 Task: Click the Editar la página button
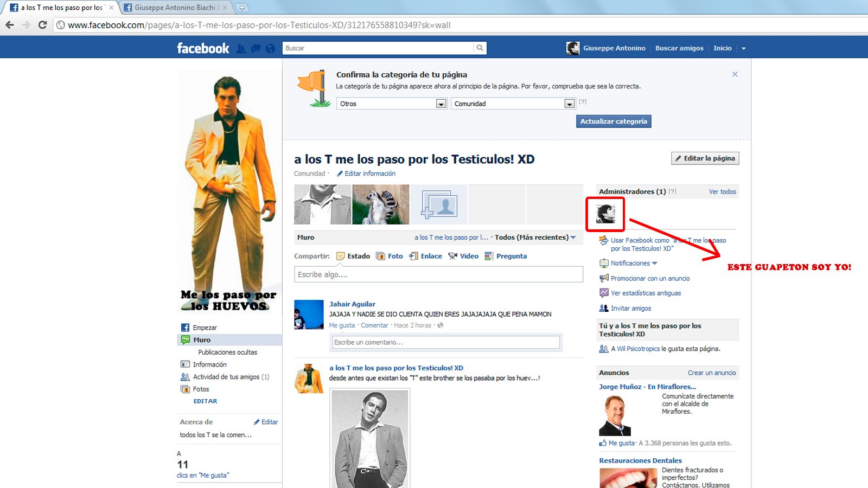(705, 158)
